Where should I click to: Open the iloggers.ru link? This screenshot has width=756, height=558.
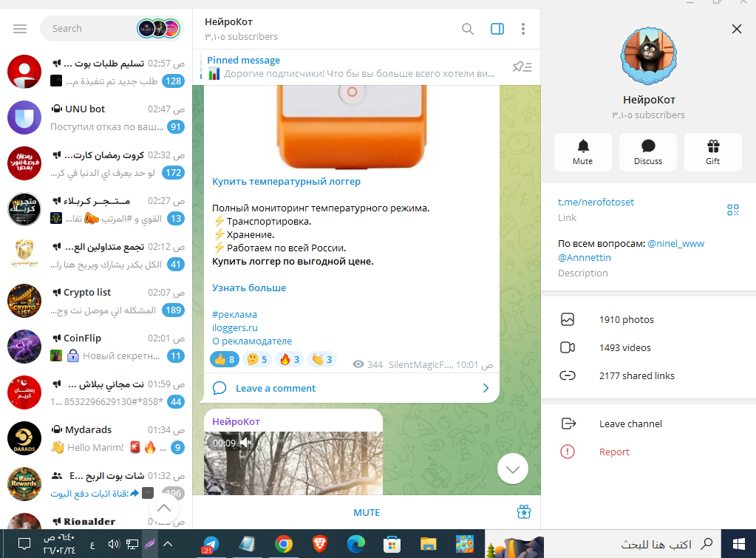pyautogui.click(x=235, y=328)
